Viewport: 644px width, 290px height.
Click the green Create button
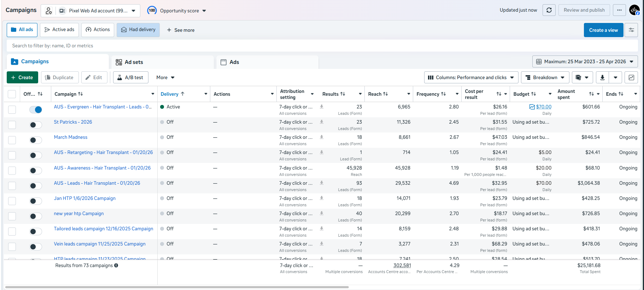22,77
